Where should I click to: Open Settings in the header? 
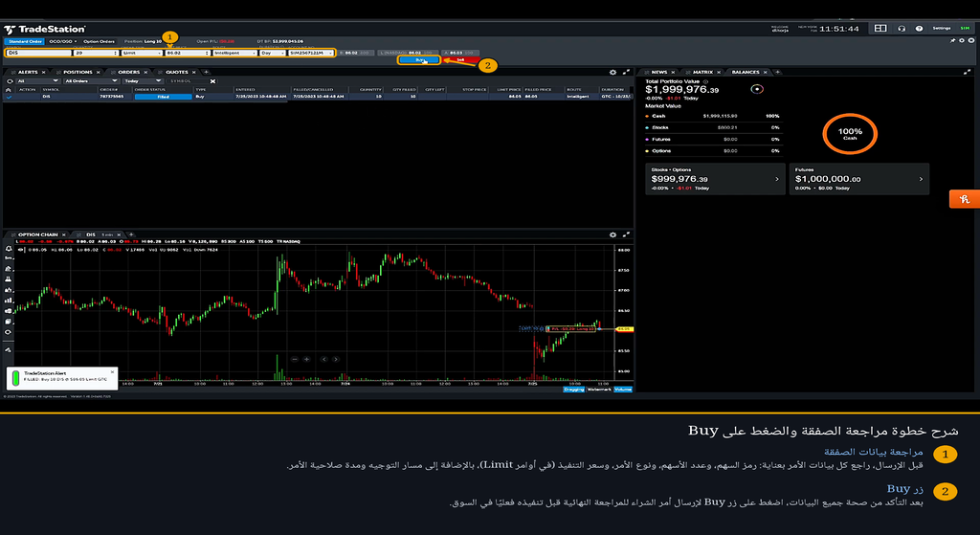[x=942, y=28]
